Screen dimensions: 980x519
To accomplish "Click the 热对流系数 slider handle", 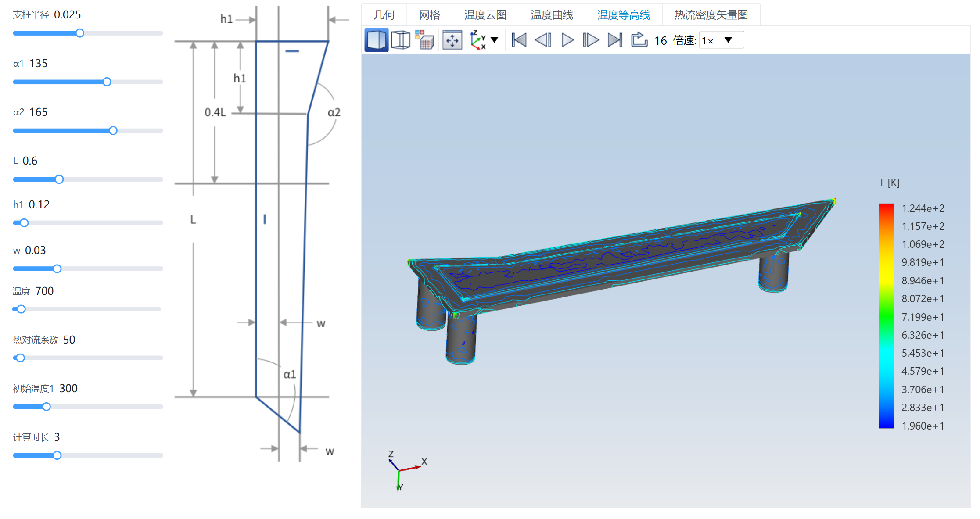I will [x=20, y=358].
